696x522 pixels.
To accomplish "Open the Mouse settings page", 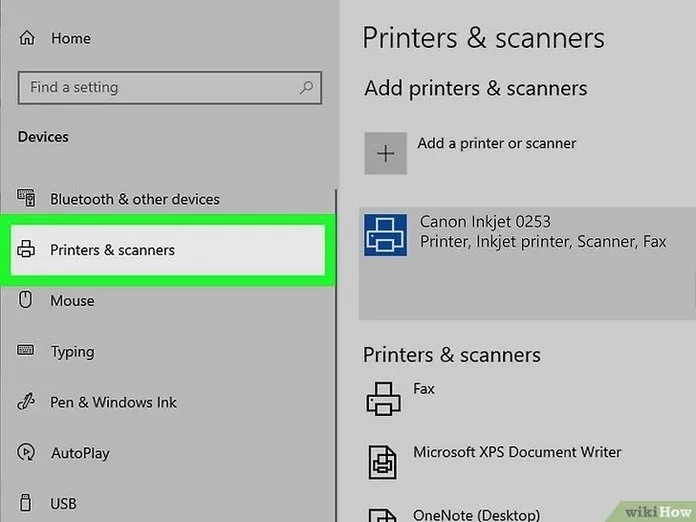I will [72, 300].
